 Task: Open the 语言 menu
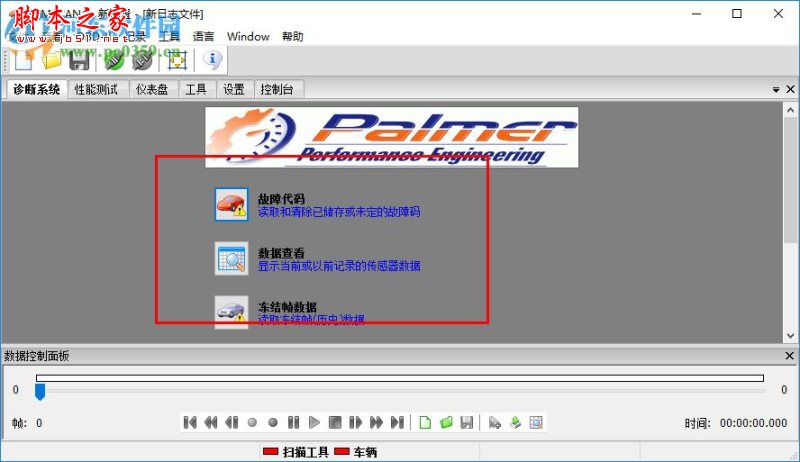click(204, 36)
